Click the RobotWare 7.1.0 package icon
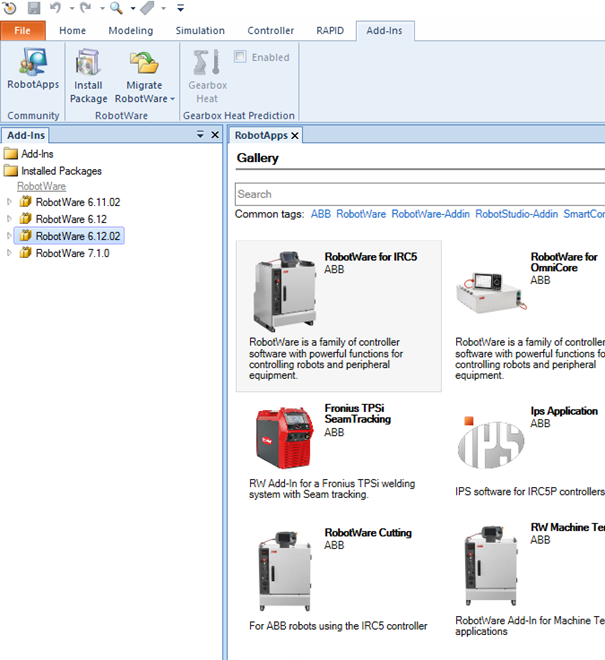This screenshot has height=660, width=605. (x=26, y=253)
